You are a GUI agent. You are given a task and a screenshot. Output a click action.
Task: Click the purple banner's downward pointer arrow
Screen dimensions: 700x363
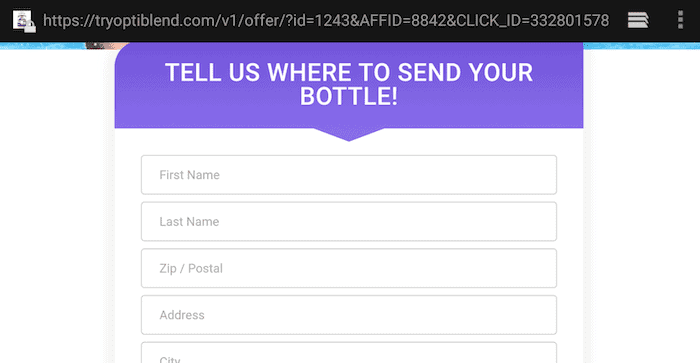coord(349,134)
